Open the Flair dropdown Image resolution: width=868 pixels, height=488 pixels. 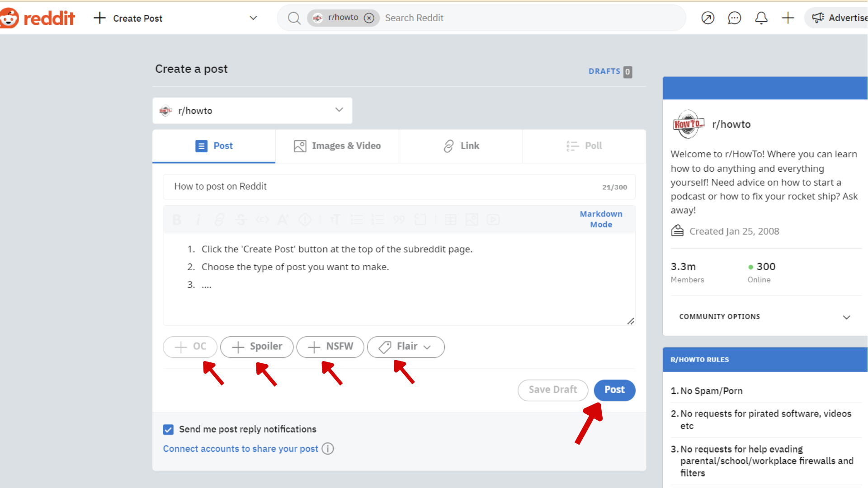(x=406, y=347)
